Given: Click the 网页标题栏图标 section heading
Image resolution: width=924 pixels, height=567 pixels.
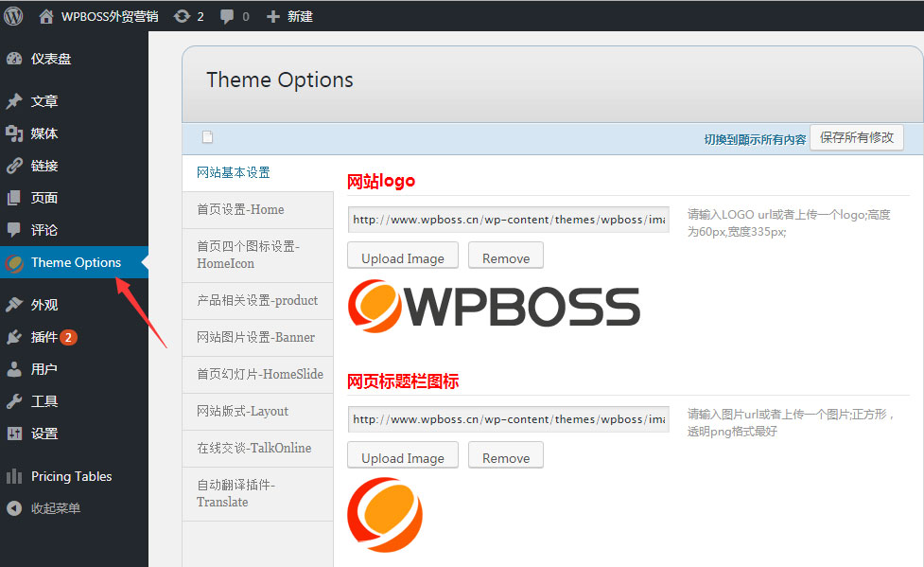Looking at the screenshot, I should [x=403, y=381].
